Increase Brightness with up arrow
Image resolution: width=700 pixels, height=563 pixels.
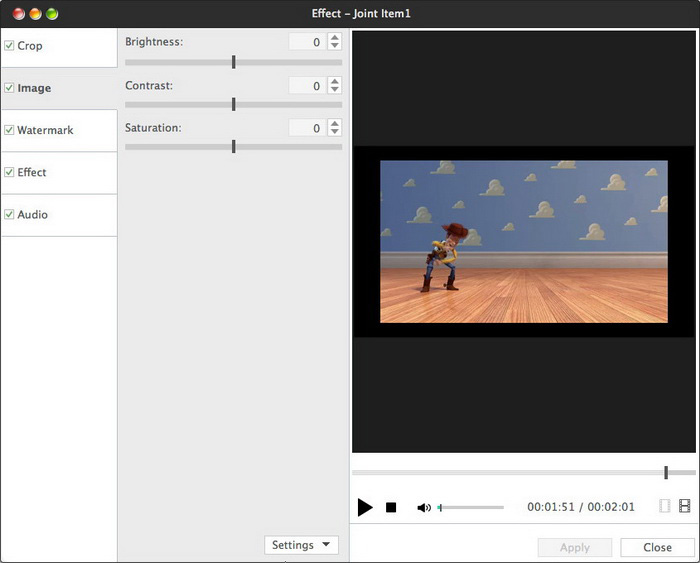click(334, 38)
